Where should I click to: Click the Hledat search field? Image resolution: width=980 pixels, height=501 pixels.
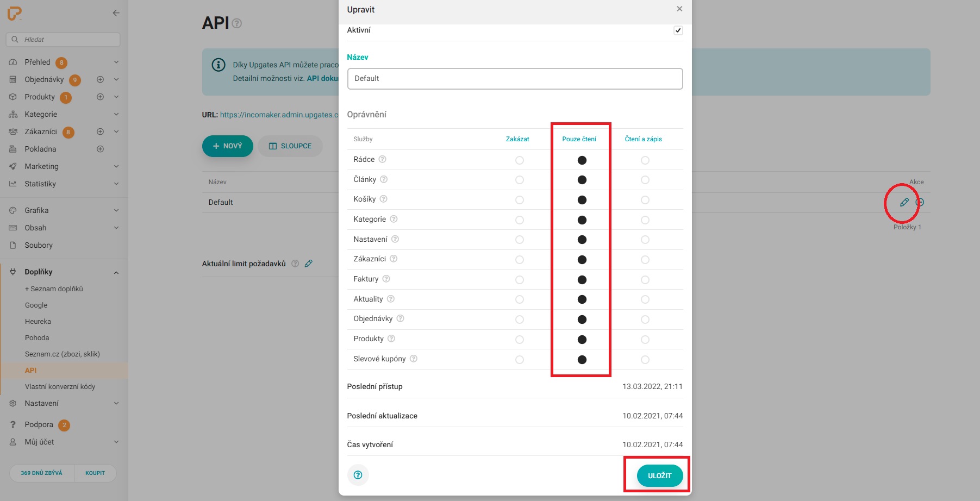pyautogui.click(x=63, y=40)
